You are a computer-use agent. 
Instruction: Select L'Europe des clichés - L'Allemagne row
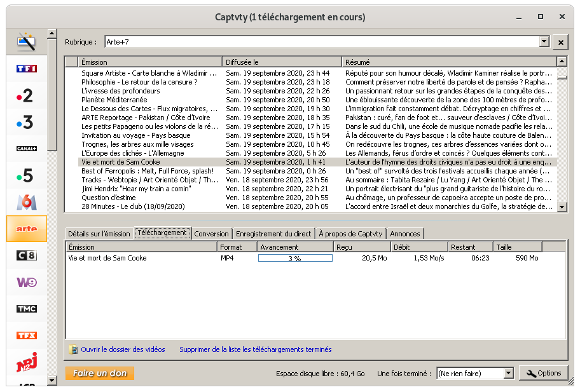coord(317,153)
